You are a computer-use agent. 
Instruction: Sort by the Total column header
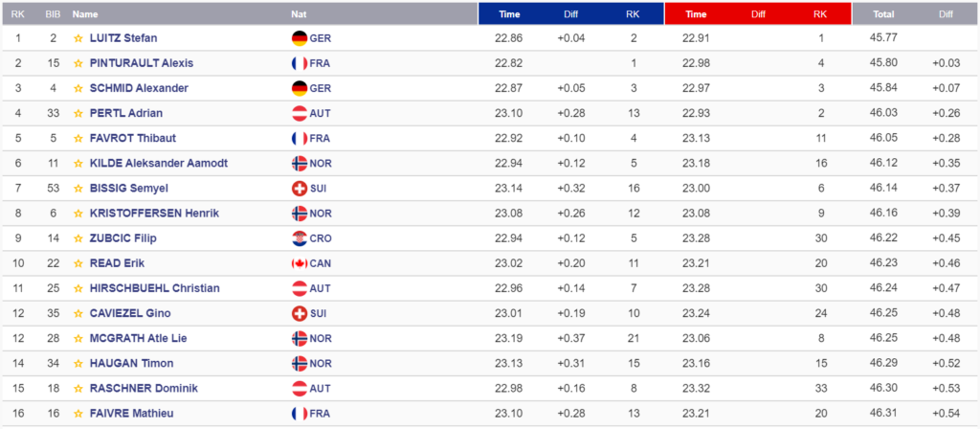[x=883, y=14]
